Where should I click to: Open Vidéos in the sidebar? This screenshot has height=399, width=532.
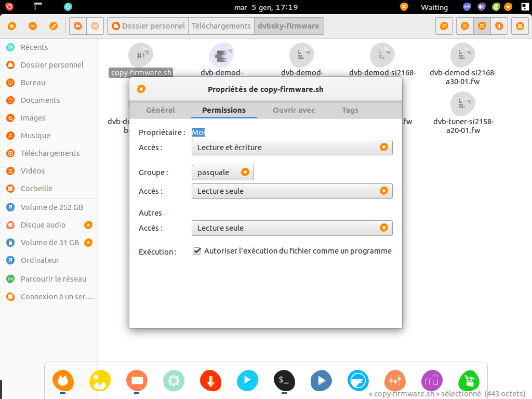49,170
